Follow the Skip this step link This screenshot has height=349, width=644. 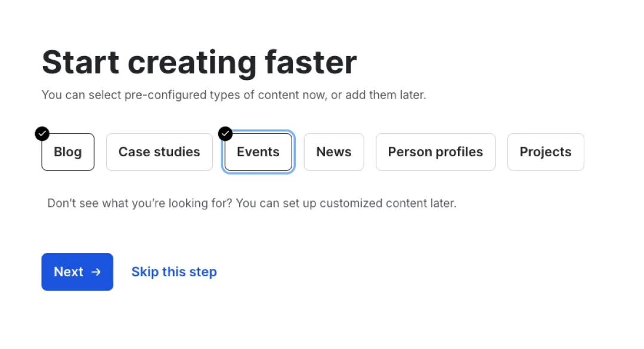(174, 272)
